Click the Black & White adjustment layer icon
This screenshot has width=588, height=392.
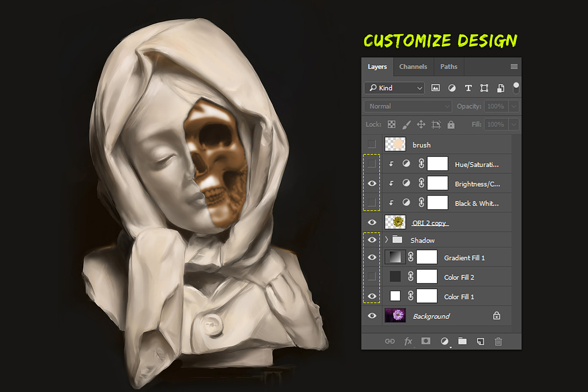[x=406, y=203]
